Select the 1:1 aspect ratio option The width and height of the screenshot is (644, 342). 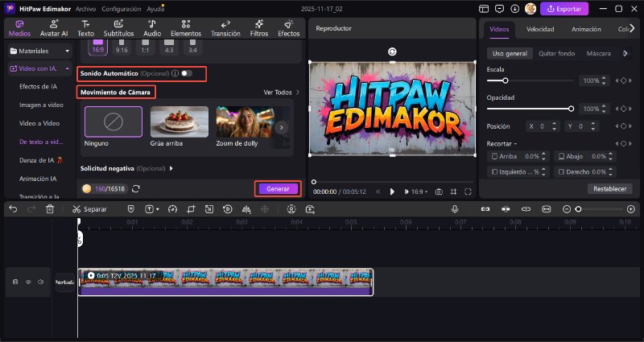(146, 46)
